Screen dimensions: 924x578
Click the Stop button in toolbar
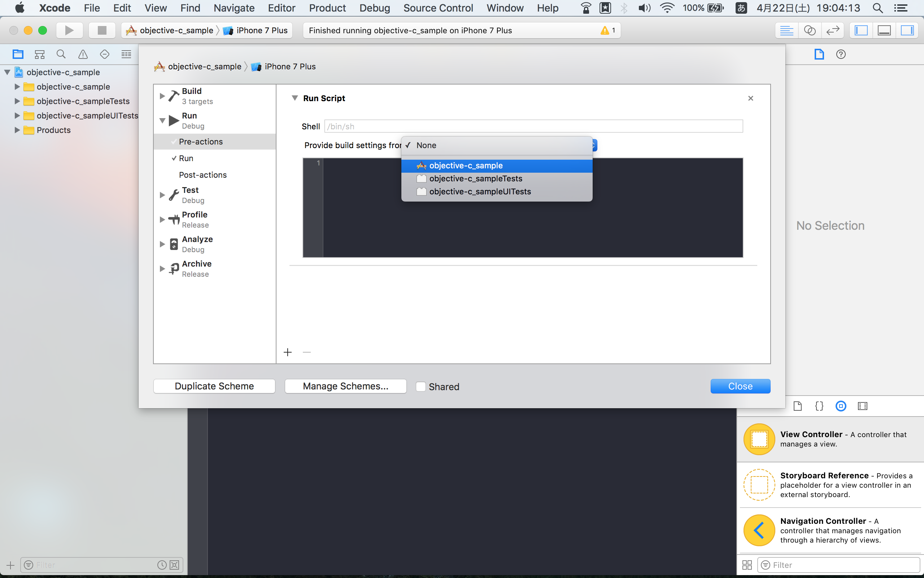pos(102,30)
